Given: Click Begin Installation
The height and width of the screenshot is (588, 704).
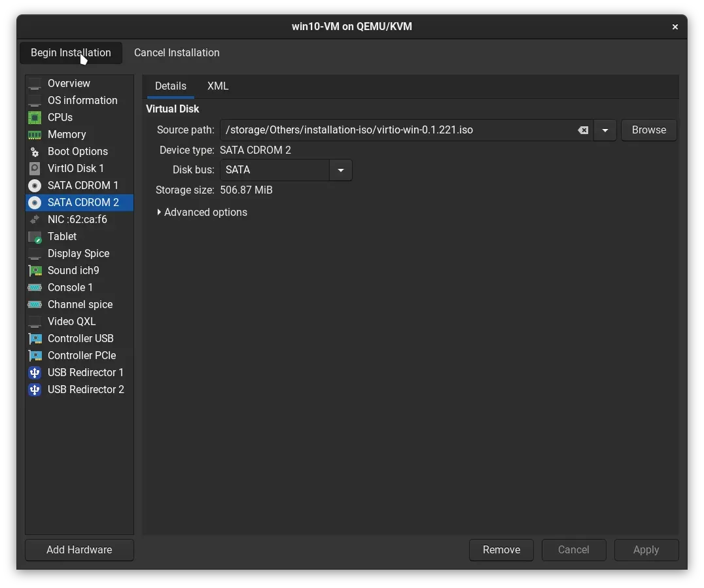Looking at the screenshot, I should 71,53.
